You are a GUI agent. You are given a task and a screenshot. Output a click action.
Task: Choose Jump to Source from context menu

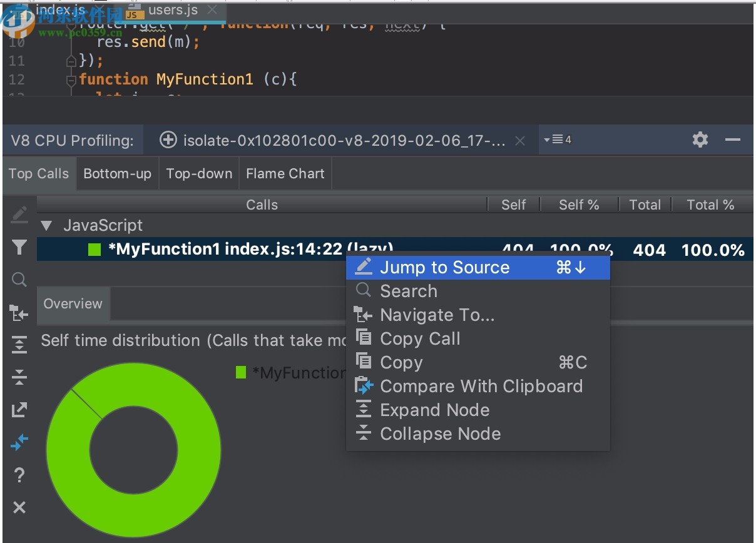point(444,267)
